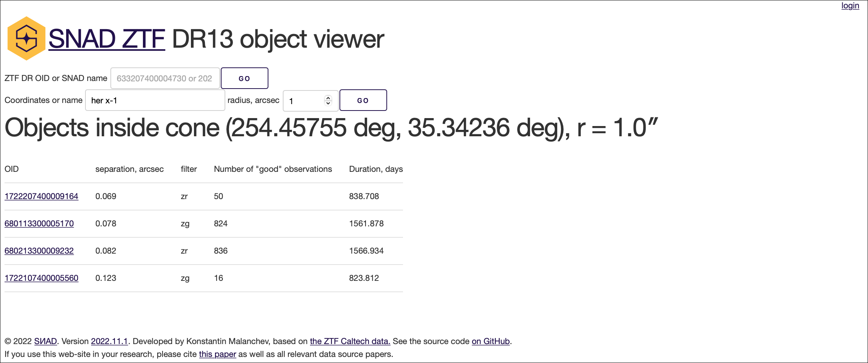The image size is (868, 363).
Task: Click the zg filter in row 1722107400005560
Action: [185, 278]
